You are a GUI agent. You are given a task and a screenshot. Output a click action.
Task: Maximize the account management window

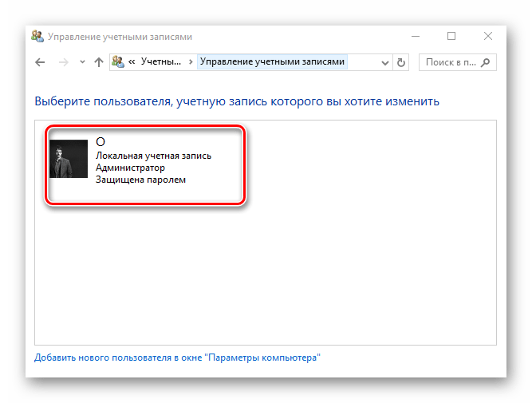451,37
